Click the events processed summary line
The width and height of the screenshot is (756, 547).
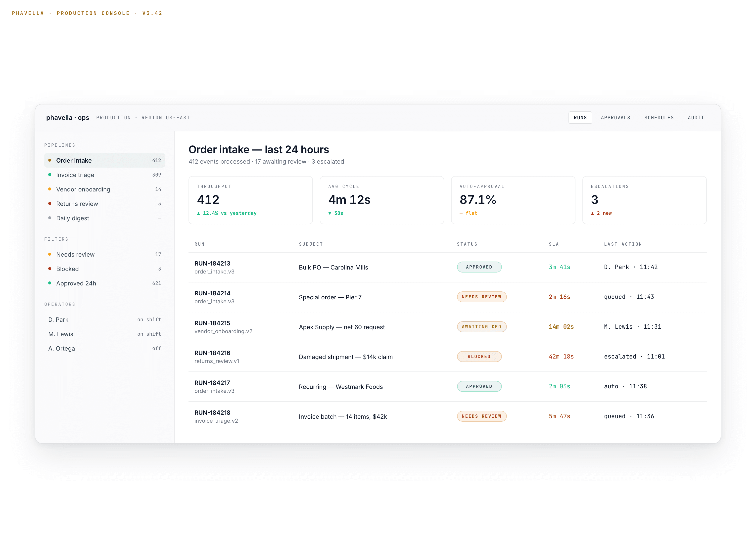point(266,161)
